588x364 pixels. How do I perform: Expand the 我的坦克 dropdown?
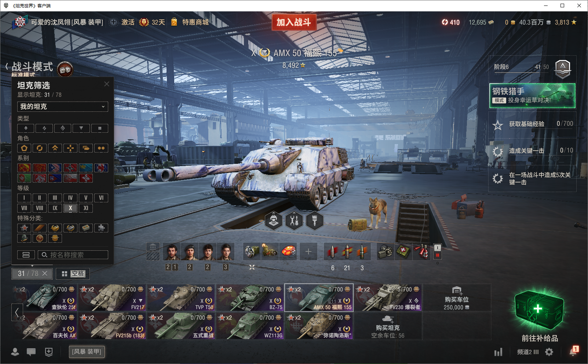pos(63,107)
